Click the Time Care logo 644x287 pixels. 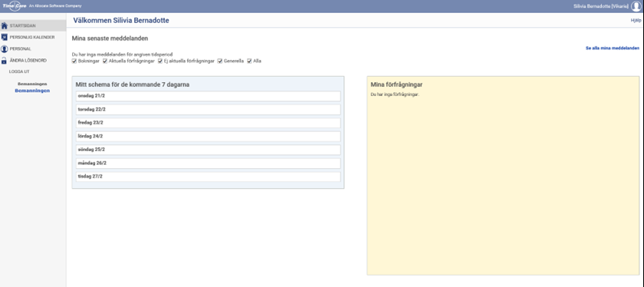[15, 6]
